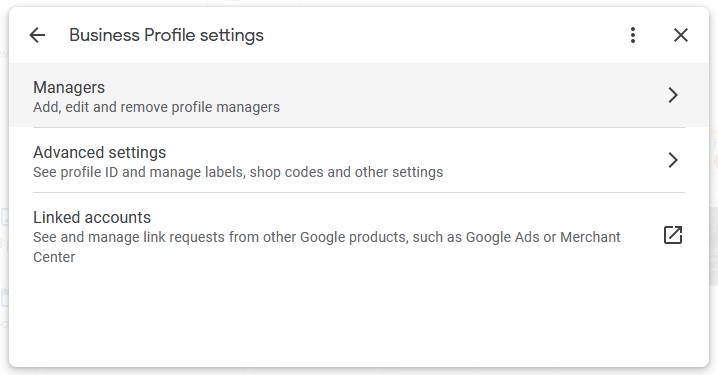Click "Merchant" in the Linked accounts description
The height and width of the screenshot is (375, 718).
(590, 237)
